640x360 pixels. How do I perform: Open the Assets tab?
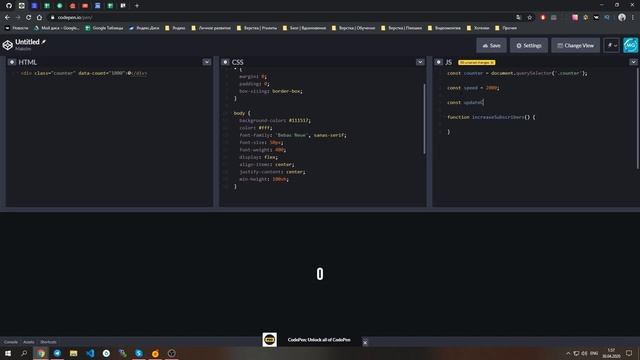click(x=29, y=342)
